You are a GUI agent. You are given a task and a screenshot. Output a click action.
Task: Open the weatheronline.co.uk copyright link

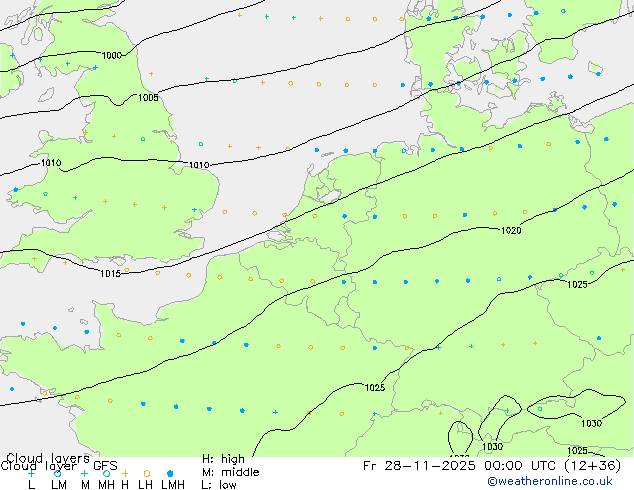click(x=549, y=481)
